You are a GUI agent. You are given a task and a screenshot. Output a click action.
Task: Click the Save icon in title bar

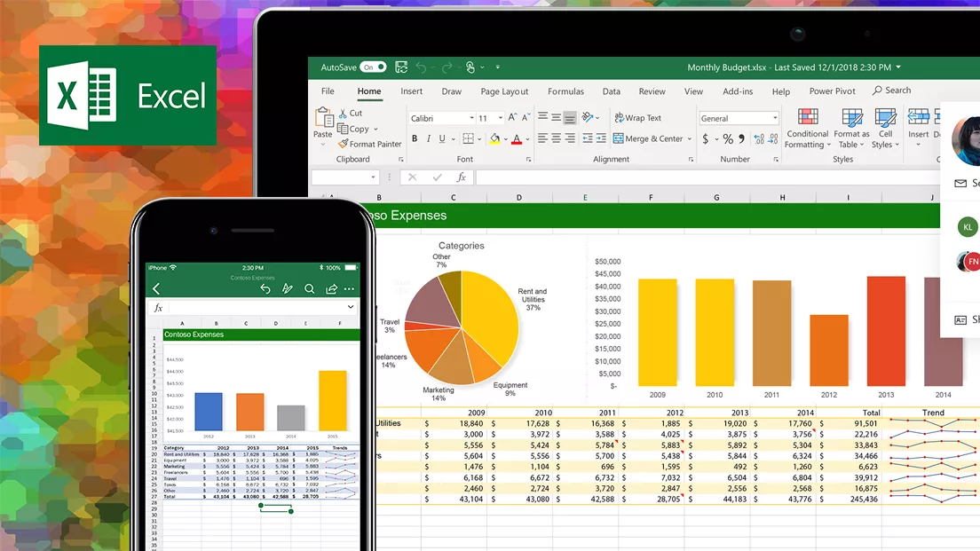tap(401, 67)
